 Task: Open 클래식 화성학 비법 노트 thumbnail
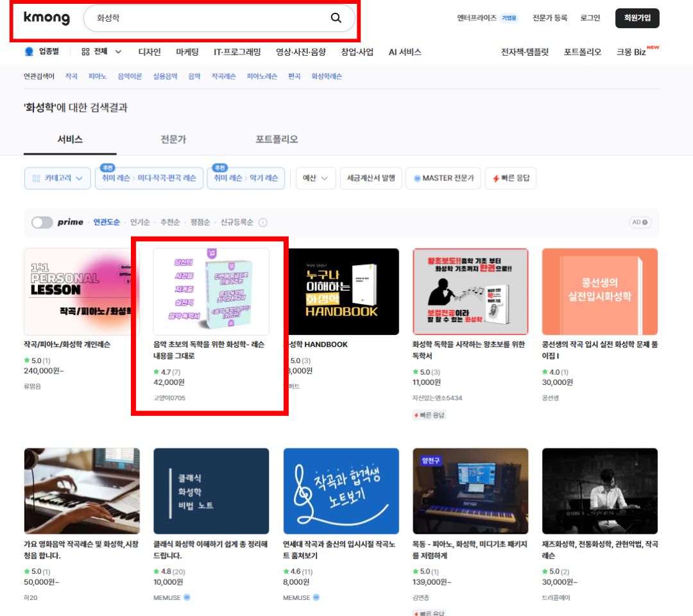pyautogui.click(x=211, y=491)
